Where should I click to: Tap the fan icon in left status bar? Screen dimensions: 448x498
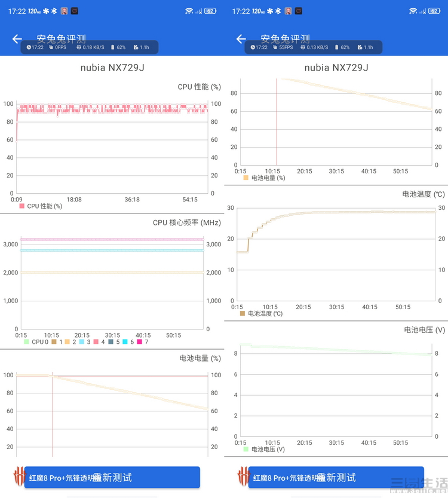pyautogui.click(x=47, y=11)
